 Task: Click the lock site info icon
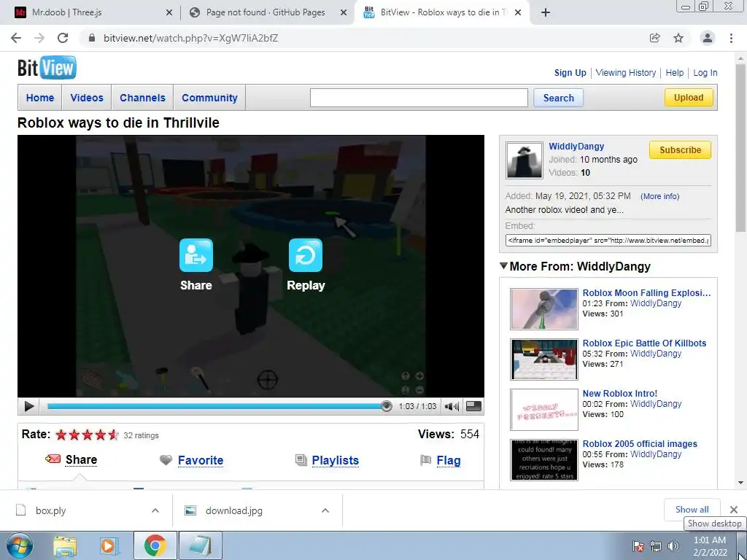click(92, 38)
